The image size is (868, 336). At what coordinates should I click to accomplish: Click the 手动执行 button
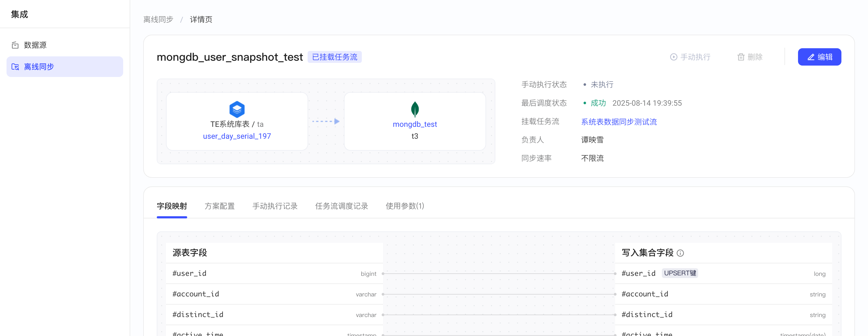click(690, 57)
